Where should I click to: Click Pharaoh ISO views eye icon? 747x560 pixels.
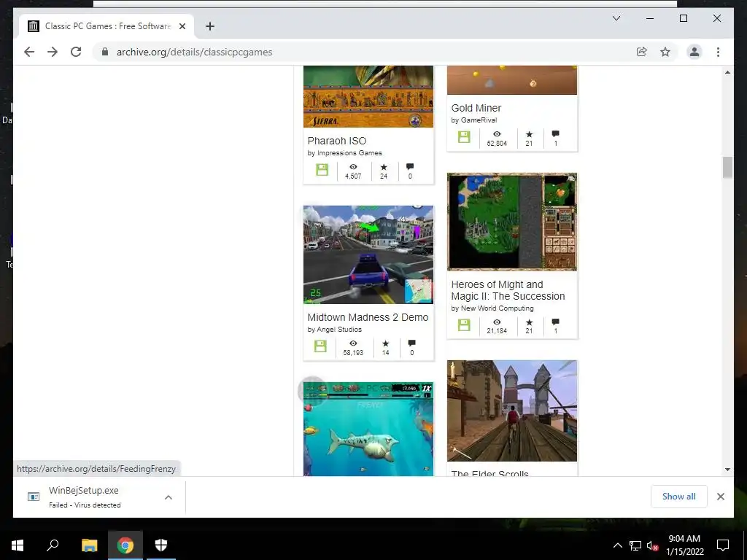click(353, 167)
